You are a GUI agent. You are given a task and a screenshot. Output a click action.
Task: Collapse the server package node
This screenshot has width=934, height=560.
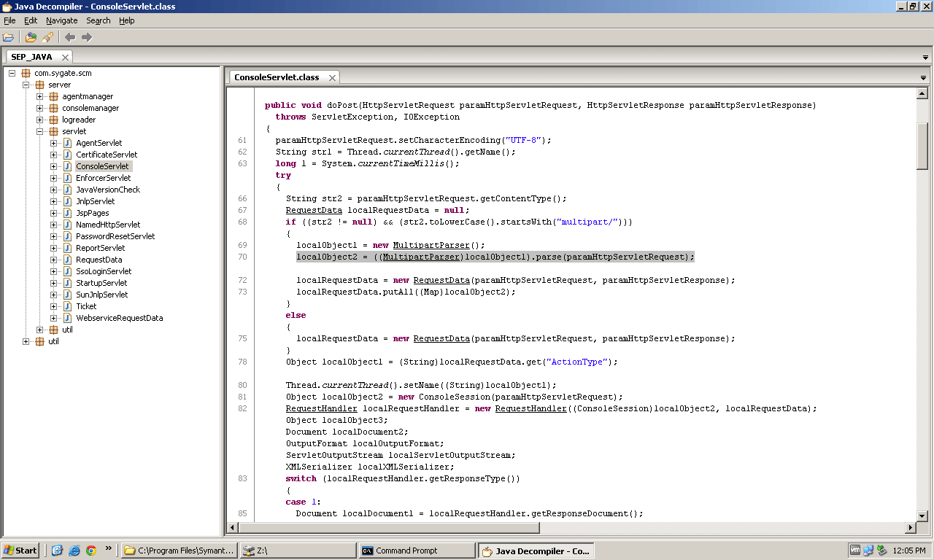(26, 85)
